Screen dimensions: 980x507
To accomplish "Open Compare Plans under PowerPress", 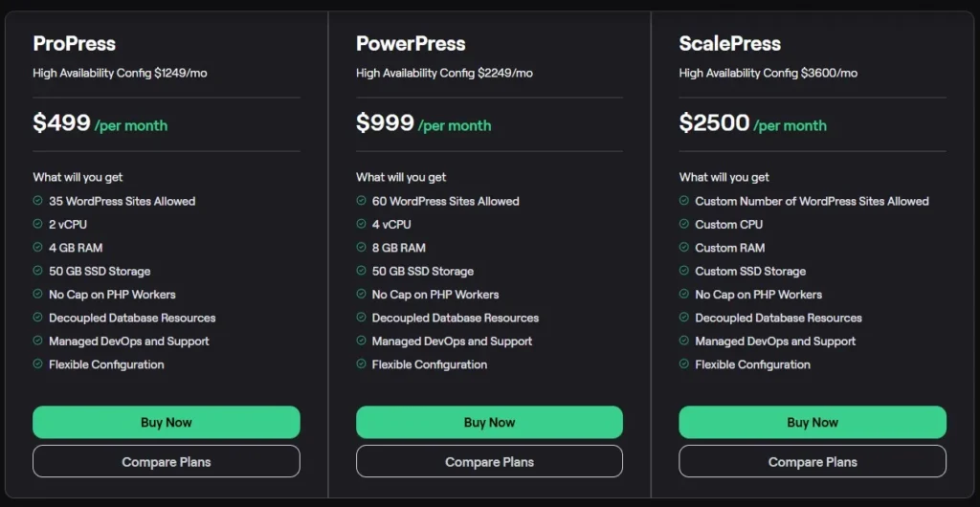I will pyautogui.click(x=489, y=462).
